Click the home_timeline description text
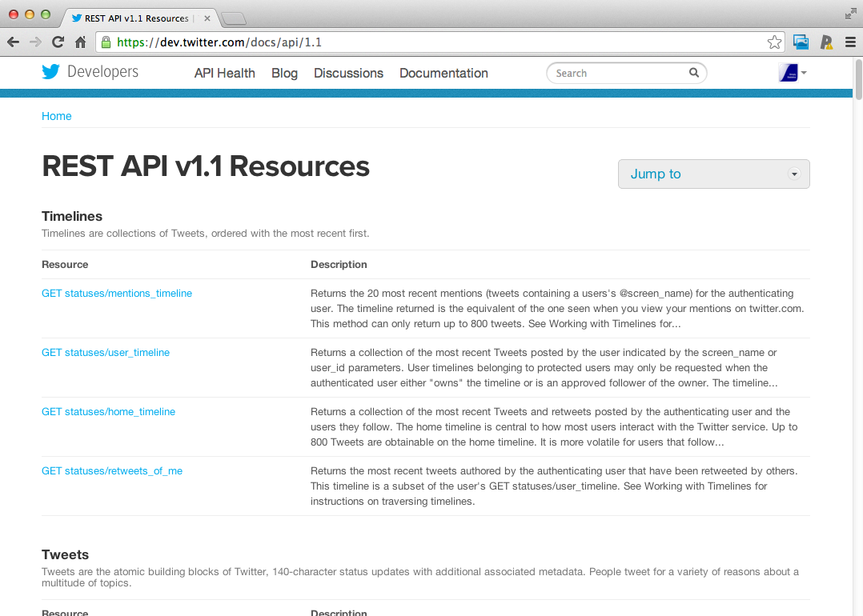 [x=554, y=427]
